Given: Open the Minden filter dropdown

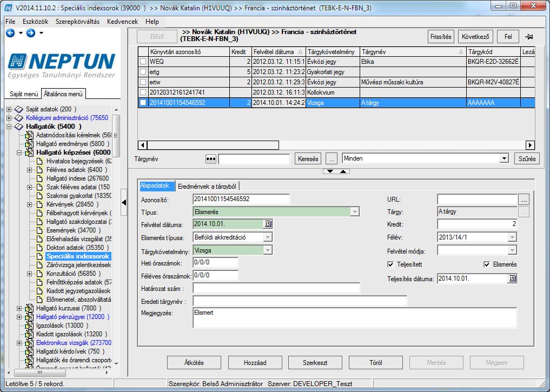Looking at the screenshot, I should pyautogui.click(x=504, y=158).
